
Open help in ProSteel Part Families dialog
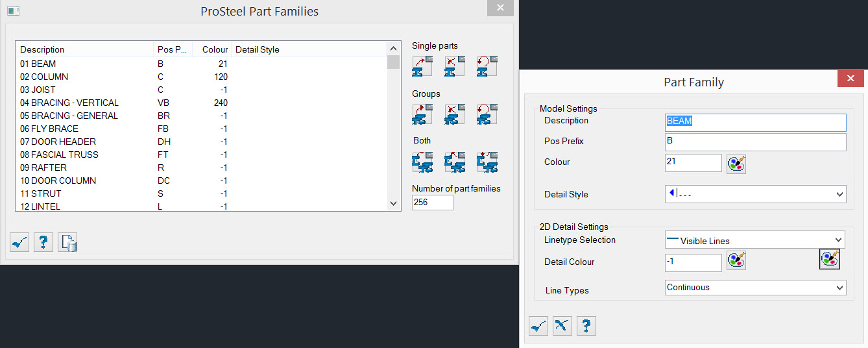43,242
